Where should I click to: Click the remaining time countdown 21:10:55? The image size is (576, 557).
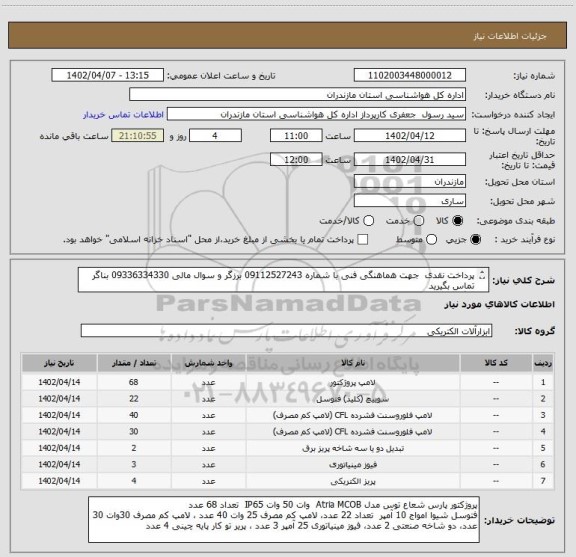(138, 136)
